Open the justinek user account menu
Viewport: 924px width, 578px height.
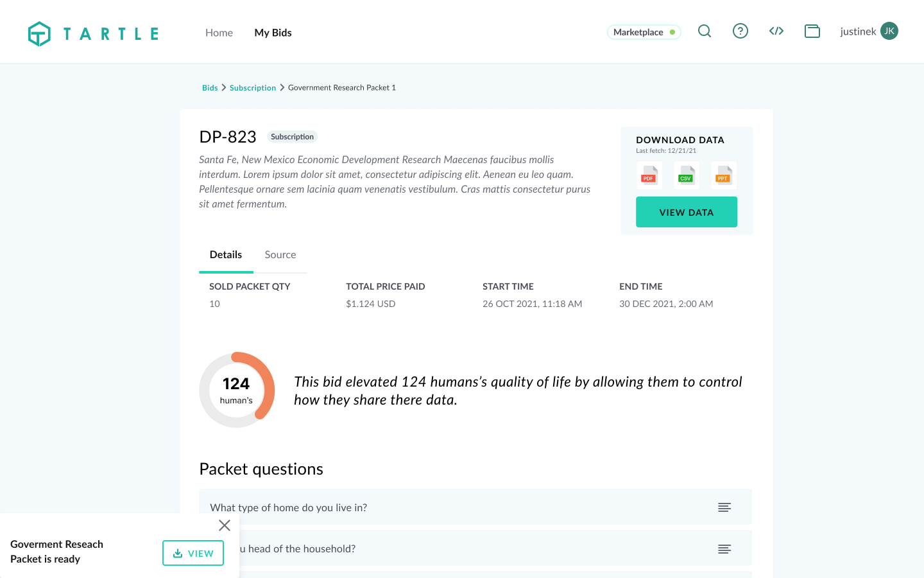point(869,31)
